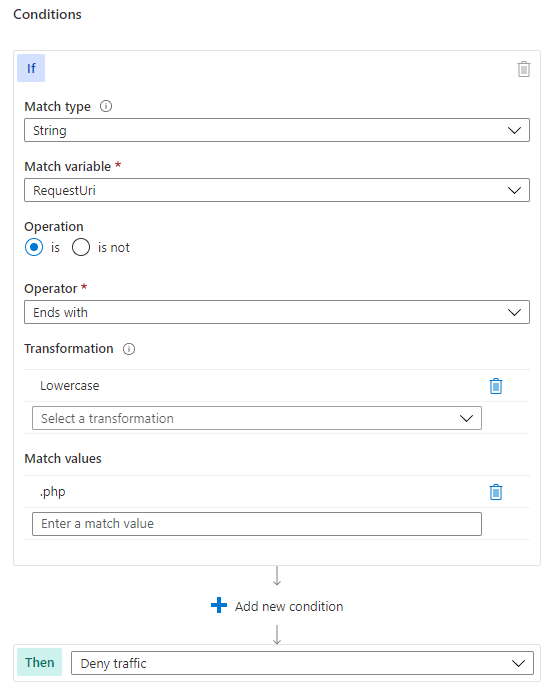Select the 'is' operation radio button
The width and height of the screenshot is (552, 695).
34,247
